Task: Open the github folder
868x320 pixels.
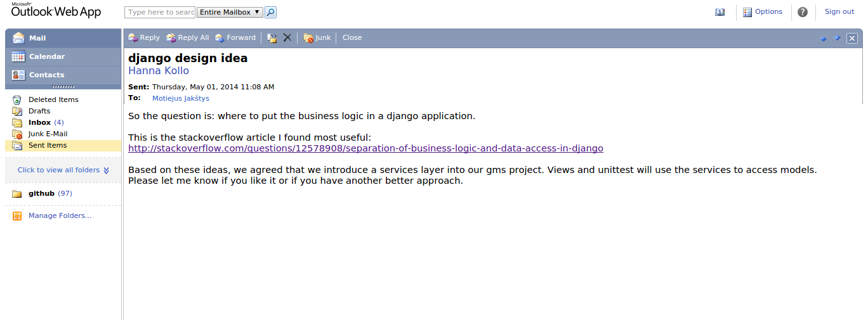Action: coord(41,193)
